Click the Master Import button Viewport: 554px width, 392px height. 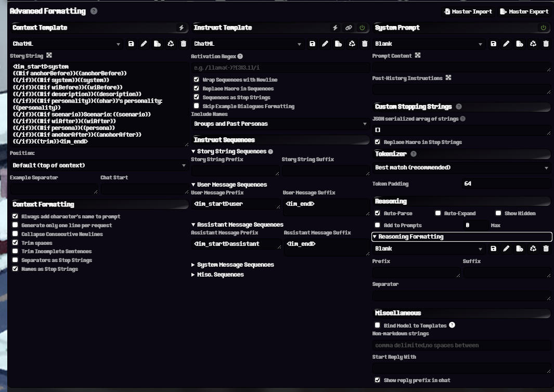(x=468, y=11)
